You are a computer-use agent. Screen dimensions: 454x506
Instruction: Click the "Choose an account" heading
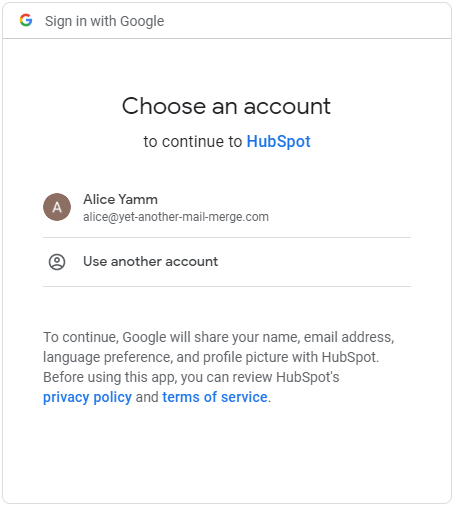pos(226,106)
